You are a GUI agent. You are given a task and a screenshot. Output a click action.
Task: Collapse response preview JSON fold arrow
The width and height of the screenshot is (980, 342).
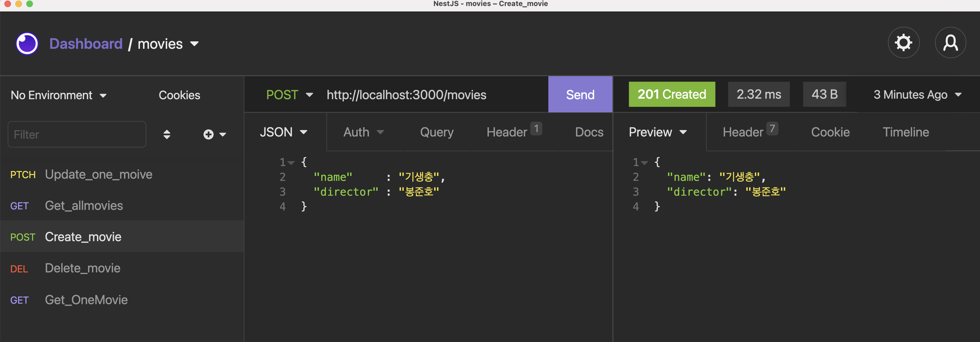point(644,163)
